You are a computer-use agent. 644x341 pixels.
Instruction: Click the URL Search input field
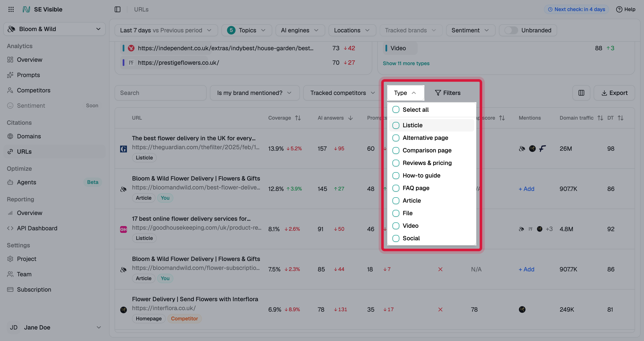point(161,93)
